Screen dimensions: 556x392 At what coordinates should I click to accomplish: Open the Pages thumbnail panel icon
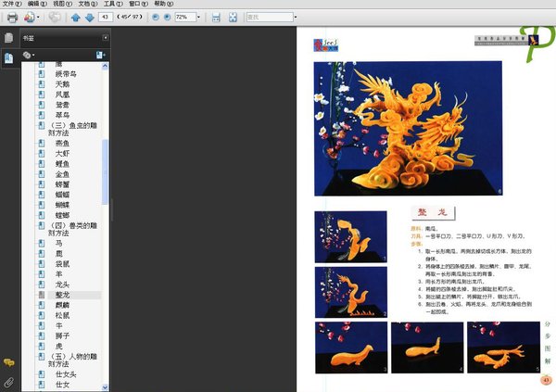(x=8, y=38)
